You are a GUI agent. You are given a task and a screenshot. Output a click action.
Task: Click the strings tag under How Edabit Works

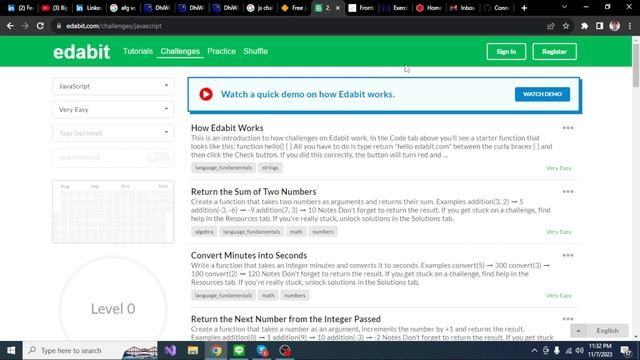(x=270, y=168)
